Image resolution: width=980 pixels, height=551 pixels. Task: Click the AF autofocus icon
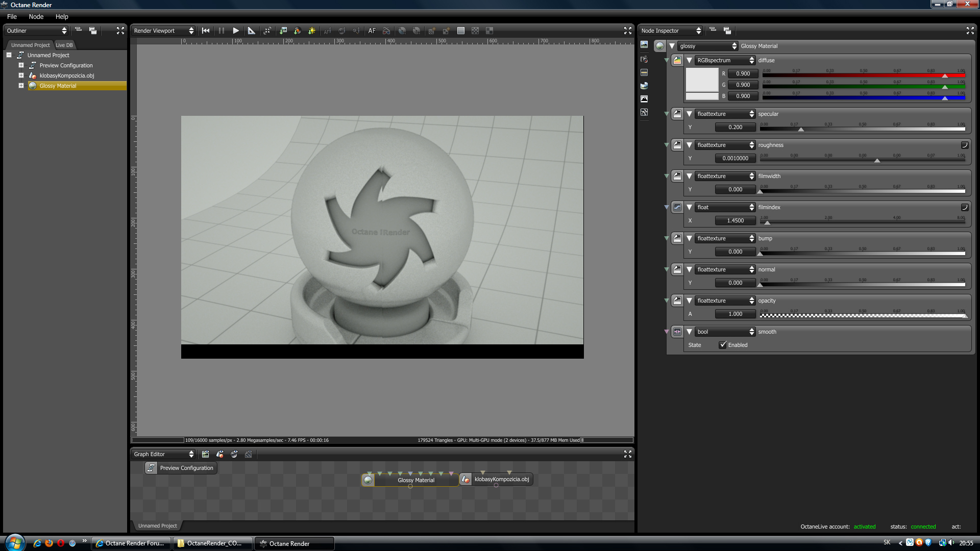coord(372,31)
